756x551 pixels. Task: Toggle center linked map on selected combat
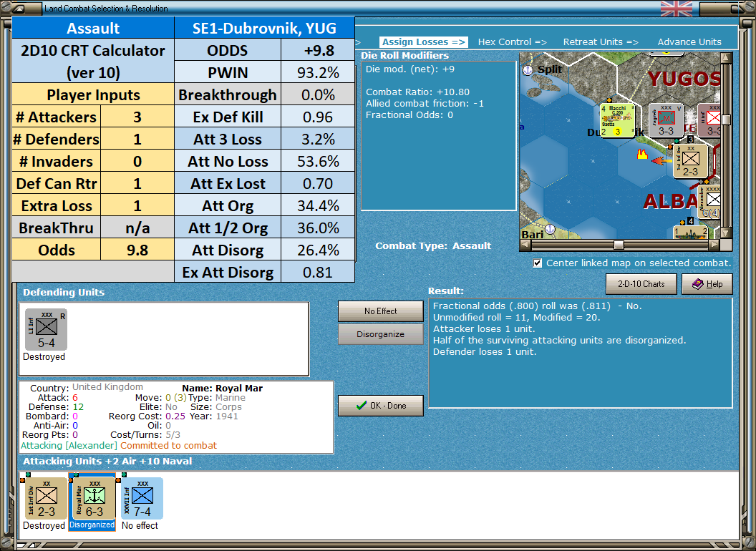pyautogui.click(x=537, y=263)
